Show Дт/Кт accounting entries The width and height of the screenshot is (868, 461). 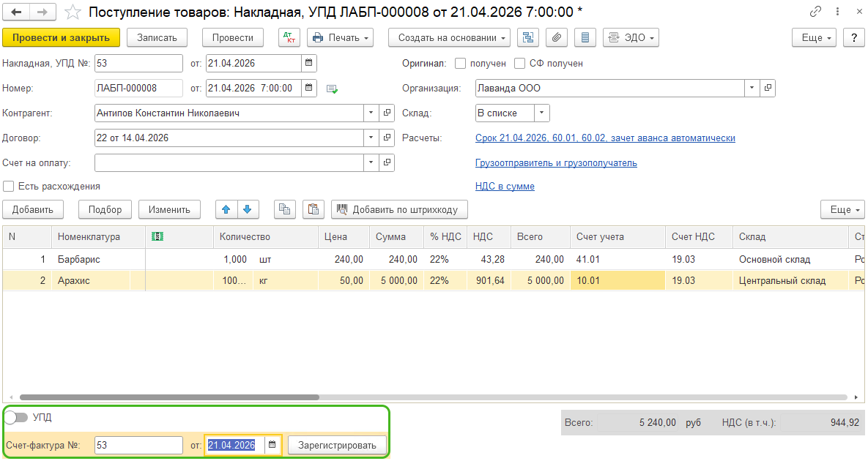click(289, 37)
